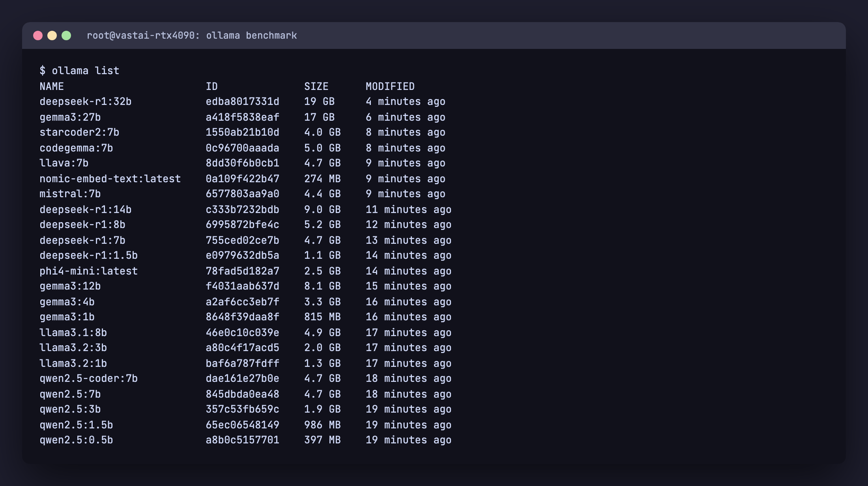Click the '6 minutes ago' timestamp

tap(406, 117)
